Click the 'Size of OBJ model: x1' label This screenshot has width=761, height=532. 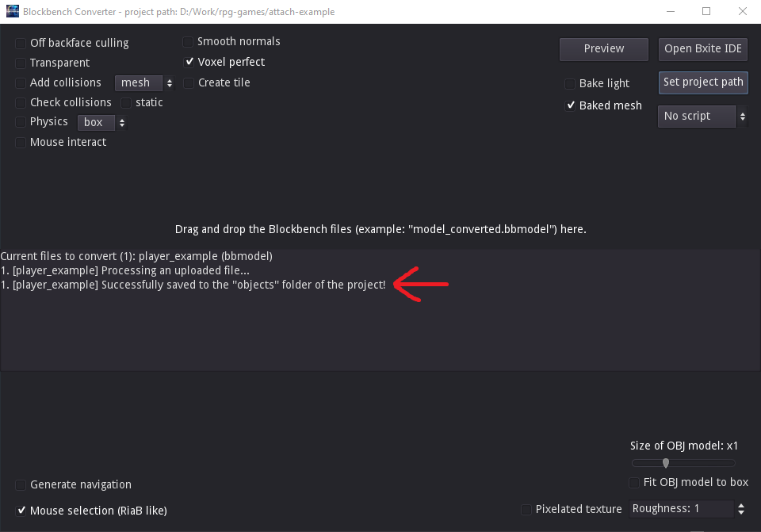pyautogui.click(x=684, y=446)
